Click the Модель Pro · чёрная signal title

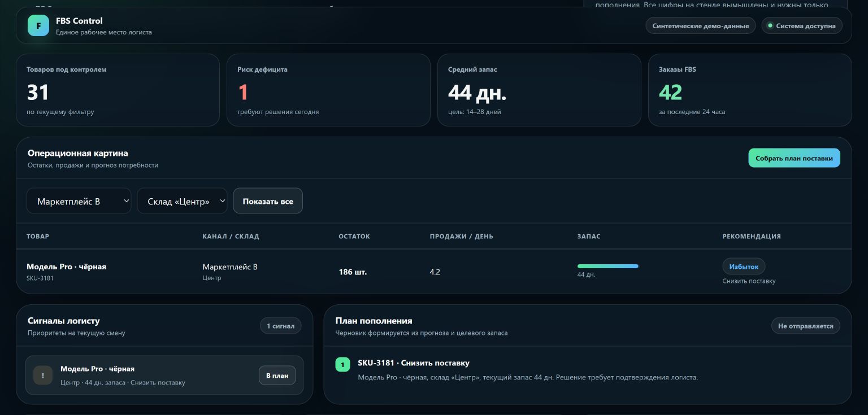[x=97, y=369]
